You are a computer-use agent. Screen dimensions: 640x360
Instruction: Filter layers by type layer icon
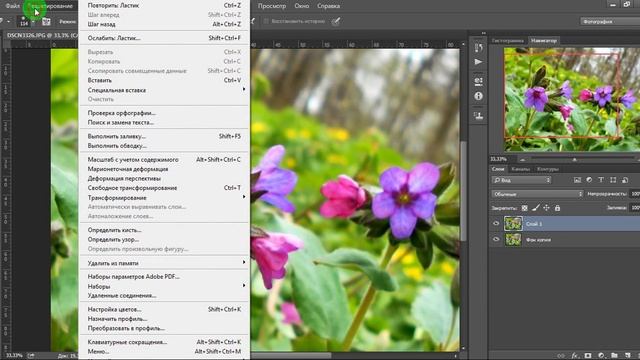(601, 180)
